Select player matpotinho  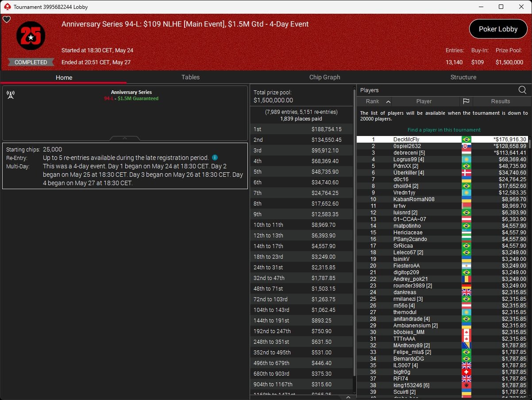click(442, 226)
